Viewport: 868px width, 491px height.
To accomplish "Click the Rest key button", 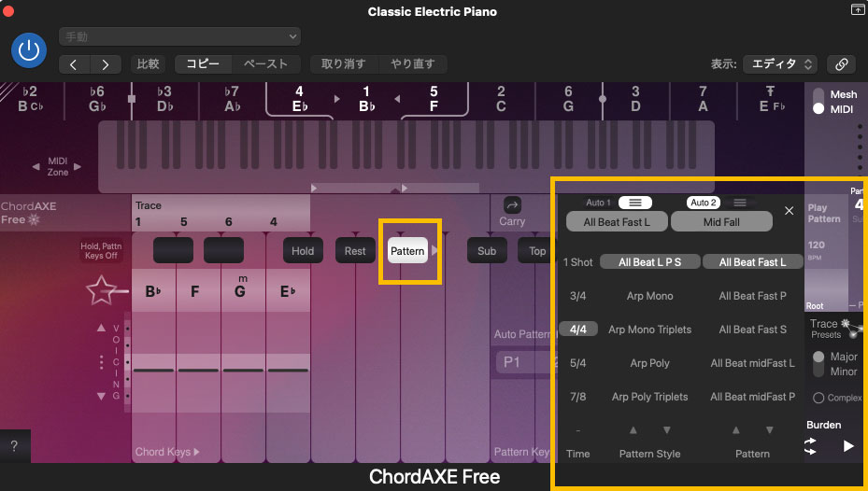I will 355,251.
